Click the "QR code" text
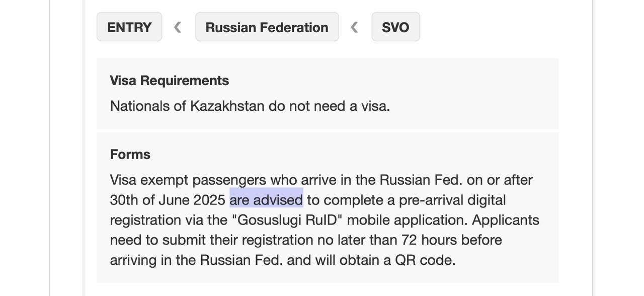The image size is (644, 296). (x=425, y=260)
